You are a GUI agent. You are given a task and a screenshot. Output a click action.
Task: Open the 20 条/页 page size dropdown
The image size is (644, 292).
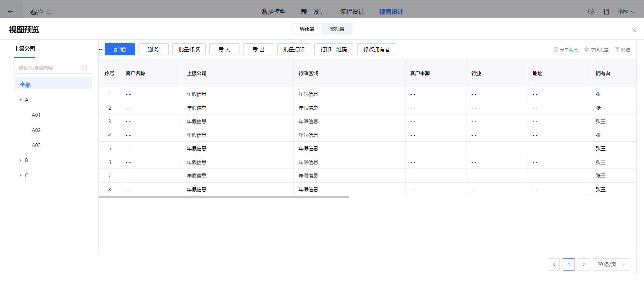pos(611,264)
